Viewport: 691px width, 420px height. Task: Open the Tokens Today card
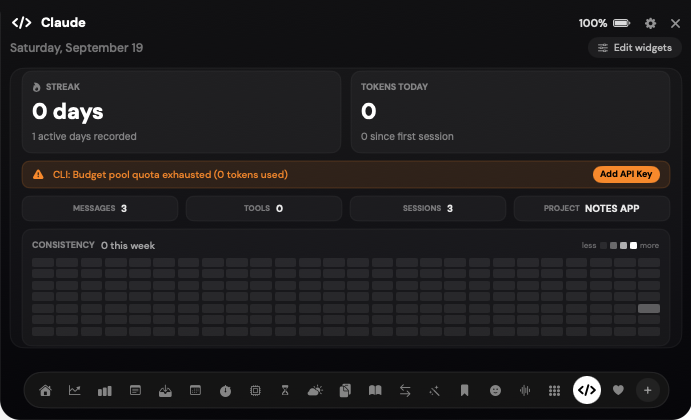[x=510, y=112]
